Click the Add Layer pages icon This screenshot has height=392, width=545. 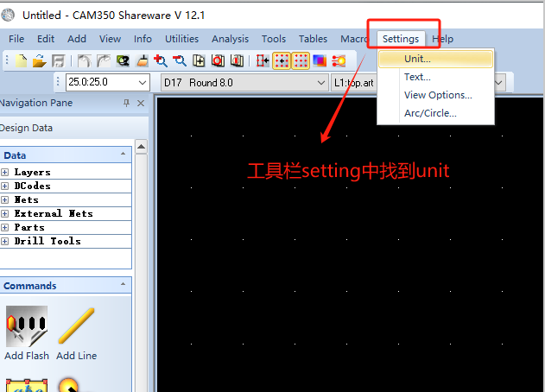click(x=199, y=60)
